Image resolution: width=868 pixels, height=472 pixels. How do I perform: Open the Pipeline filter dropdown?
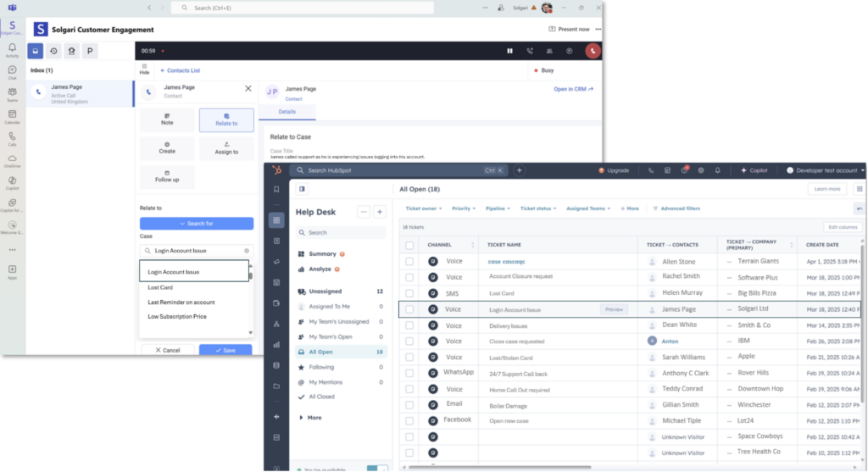click(498, 208)
